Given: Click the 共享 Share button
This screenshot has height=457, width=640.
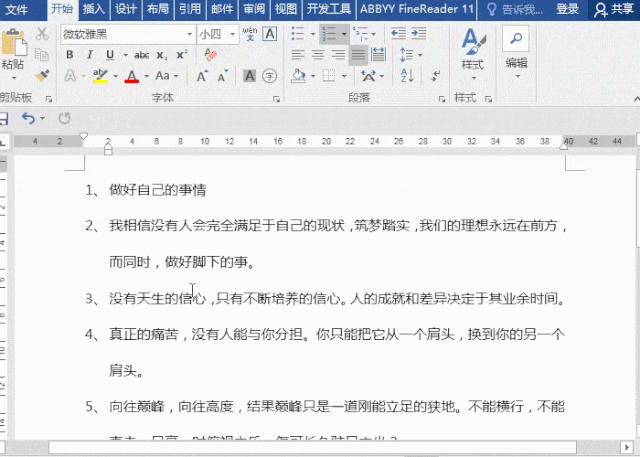Looking at the screenshot, I should pyautogui.click(x=614, y=9).
